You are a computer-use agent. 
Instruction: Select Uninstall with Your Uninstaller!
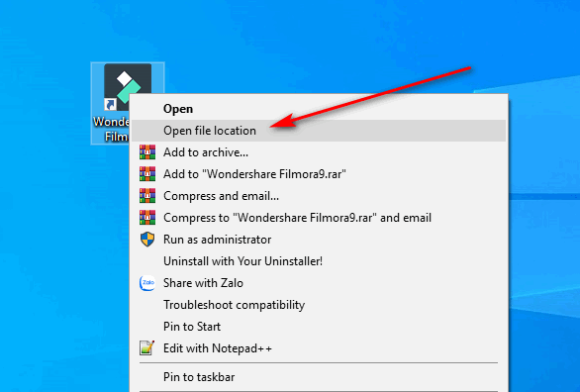pyautogui.click(x=319, y=261)
